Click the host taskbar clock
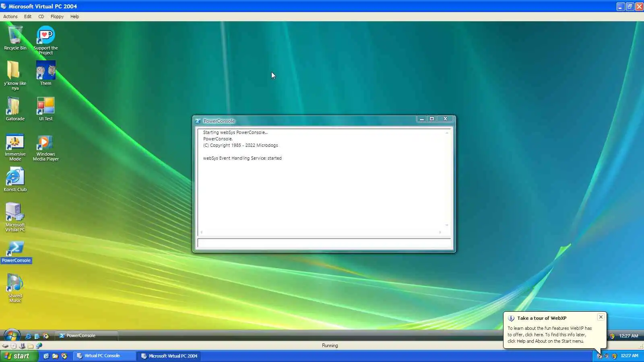644x362 pixels. tap(630, 356)
